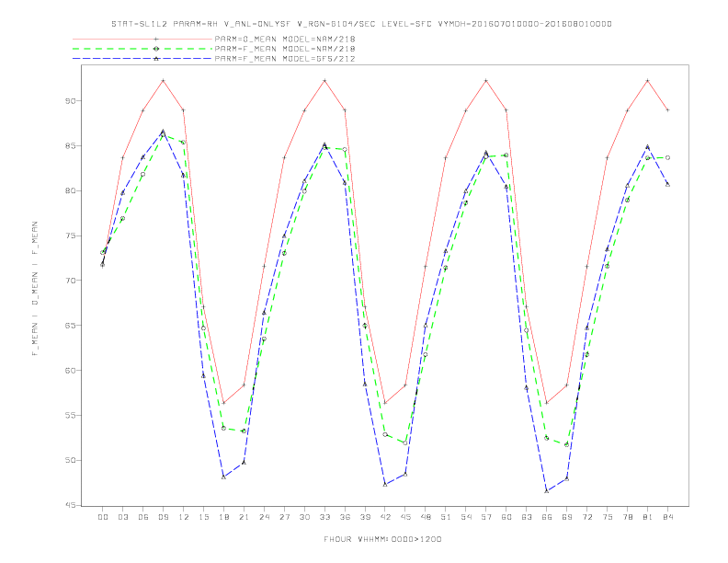Click x-axis tick label 51
The width and height of the screenshot is (728, 563).
click(x=446, y=517)
